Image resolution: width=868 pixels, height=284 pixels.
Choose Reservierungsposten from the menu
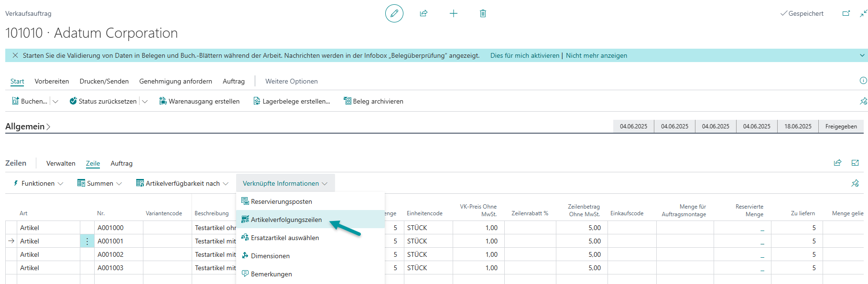(281, 201)
